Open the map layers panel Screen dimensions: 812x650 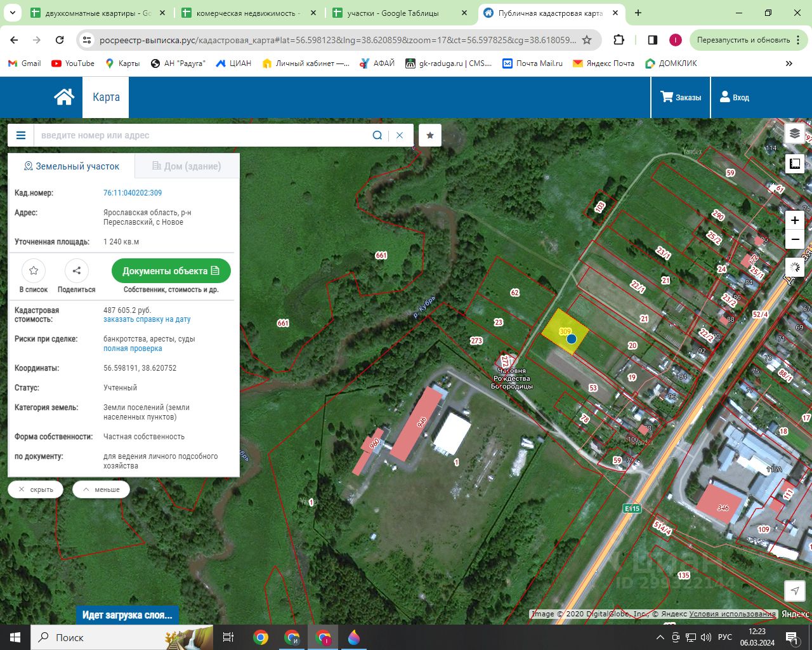(x=795, y=133)
